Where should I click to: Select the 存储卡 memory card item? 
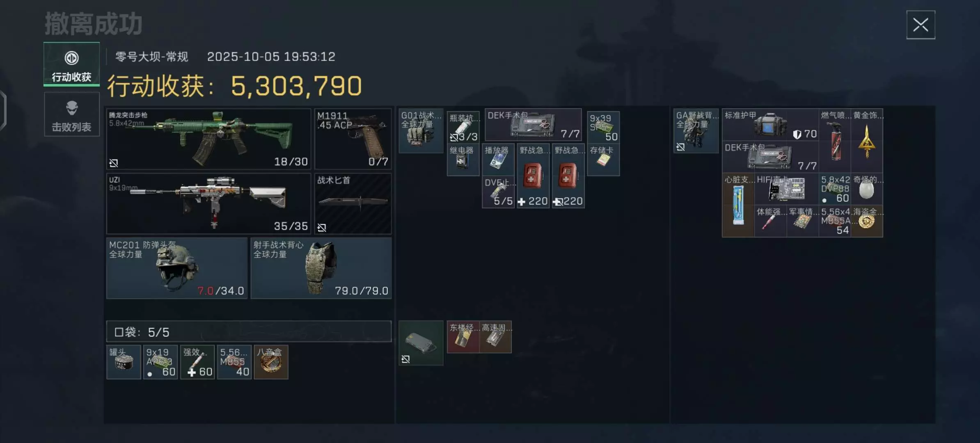pos(603,160)
